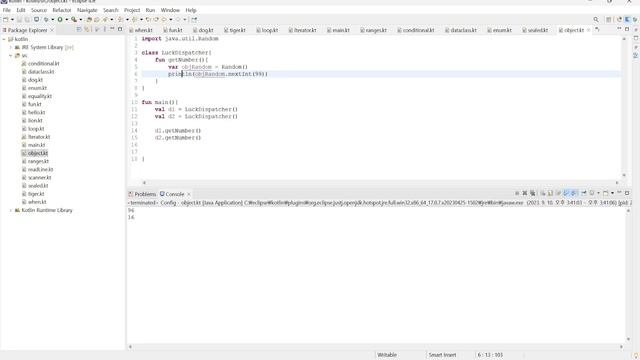Open the Project menu
The image size is (640, 360).
pyautogui.click(x=132, y=10)
